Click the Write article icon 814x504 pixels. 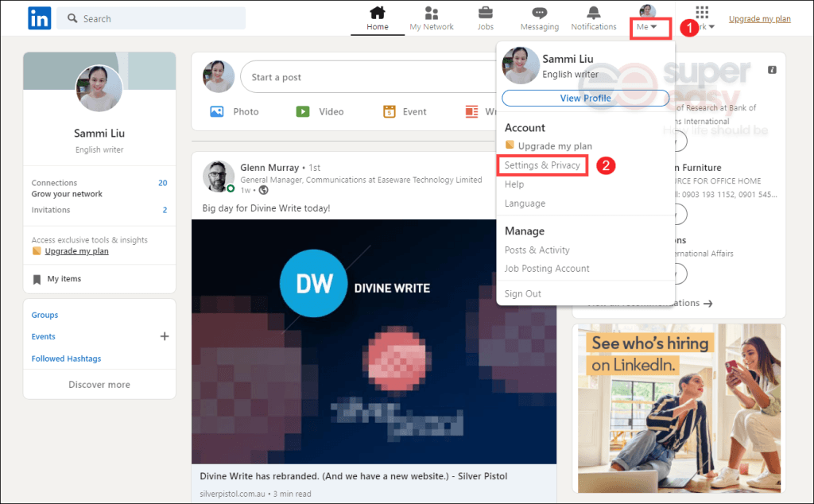(x=471, y=111)
